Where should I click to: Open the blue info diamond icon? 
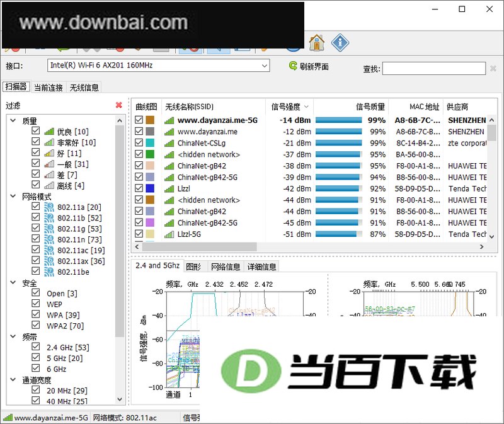point(340,42)
